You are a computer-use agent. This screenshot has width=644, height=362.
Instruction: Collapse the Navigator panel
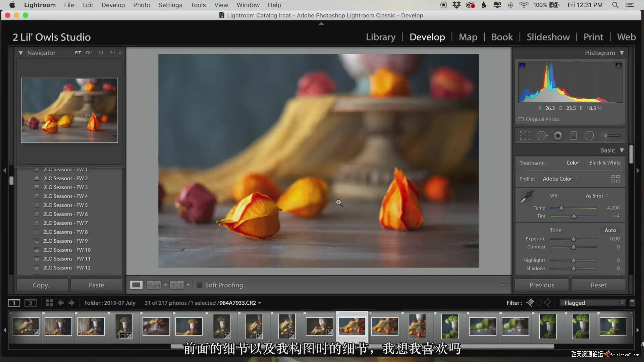[x=21, y=53]
